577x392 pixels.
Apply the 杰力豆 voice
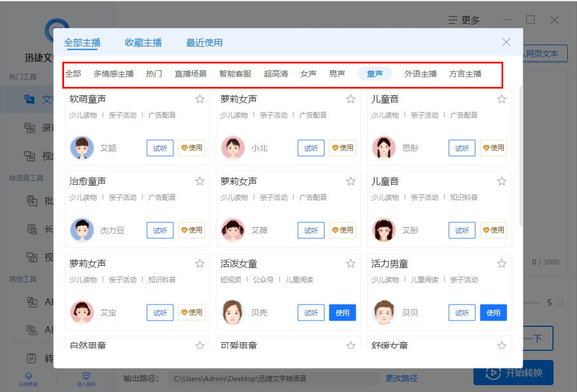tap(192, 230)
